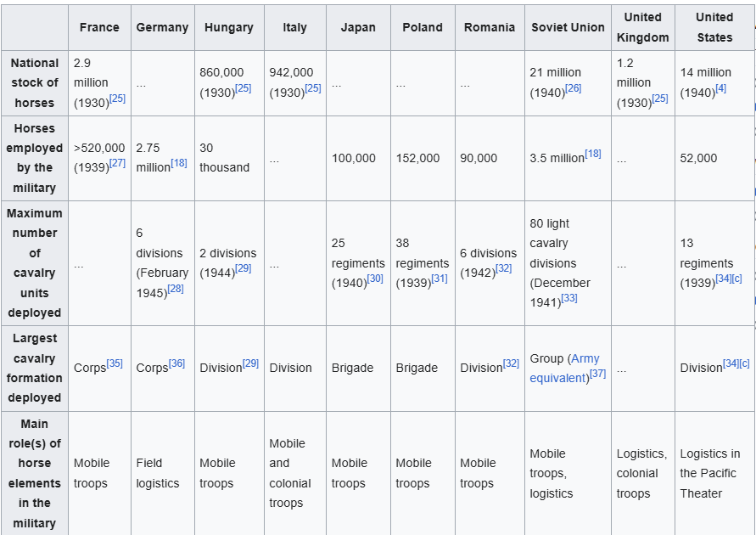Screen dimensions: 756x535
Task: Open citation 26 beside Soviet Union's 21 million
Action: (573, 88)
